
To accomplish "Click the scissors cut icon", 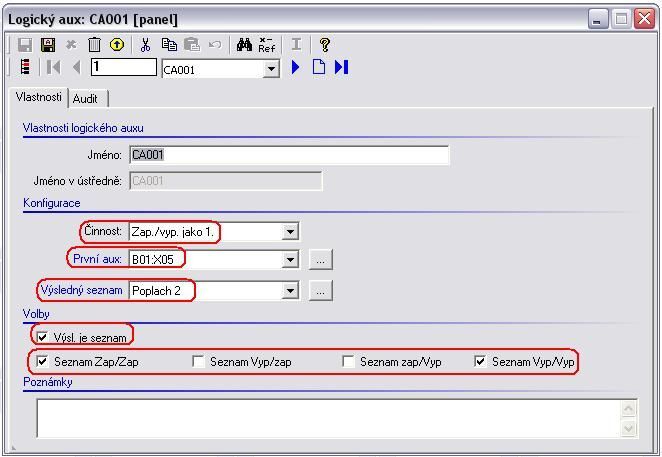I will tap(146, 45).
